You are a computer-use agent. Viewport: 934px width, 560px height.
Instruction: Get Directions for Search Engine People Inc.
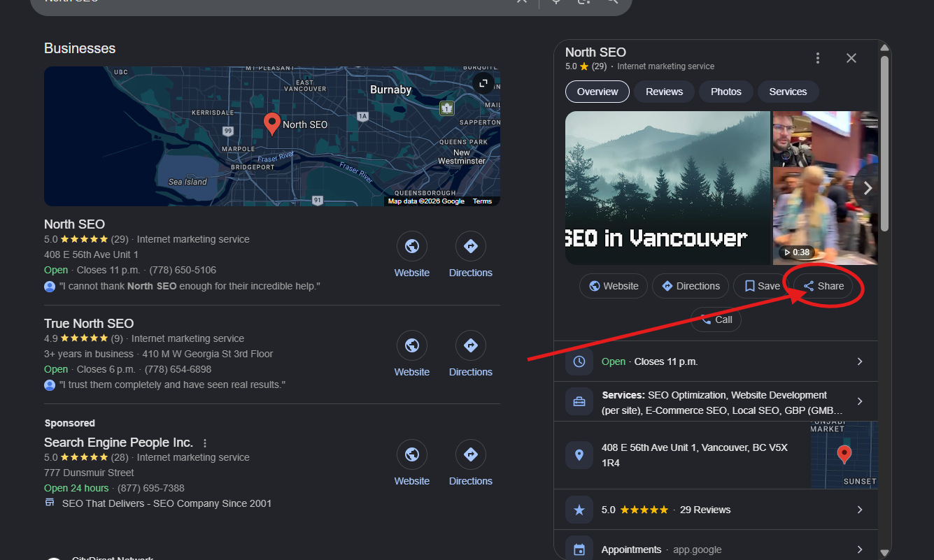[x=471, y=464]
